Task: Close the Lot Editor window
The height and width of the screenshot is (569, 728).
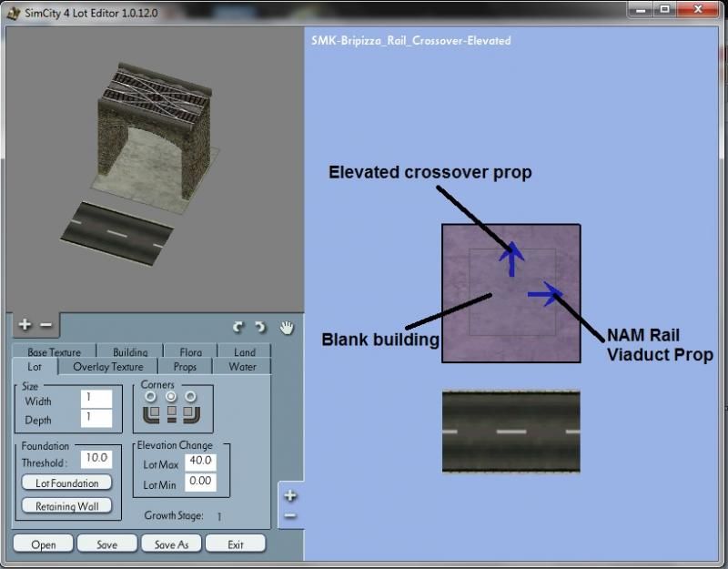Action: click(698, 9)
